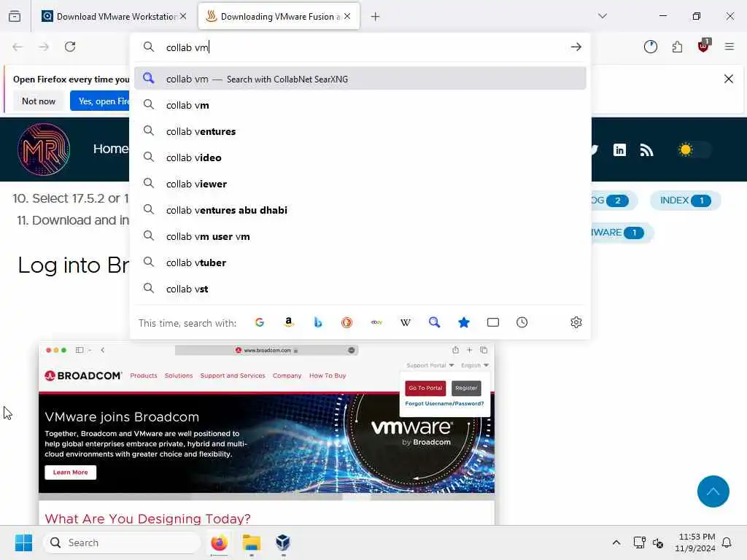747x560 pixels.
Task: Choose 'collab viewer' suggestion
Action: (360, 184)
